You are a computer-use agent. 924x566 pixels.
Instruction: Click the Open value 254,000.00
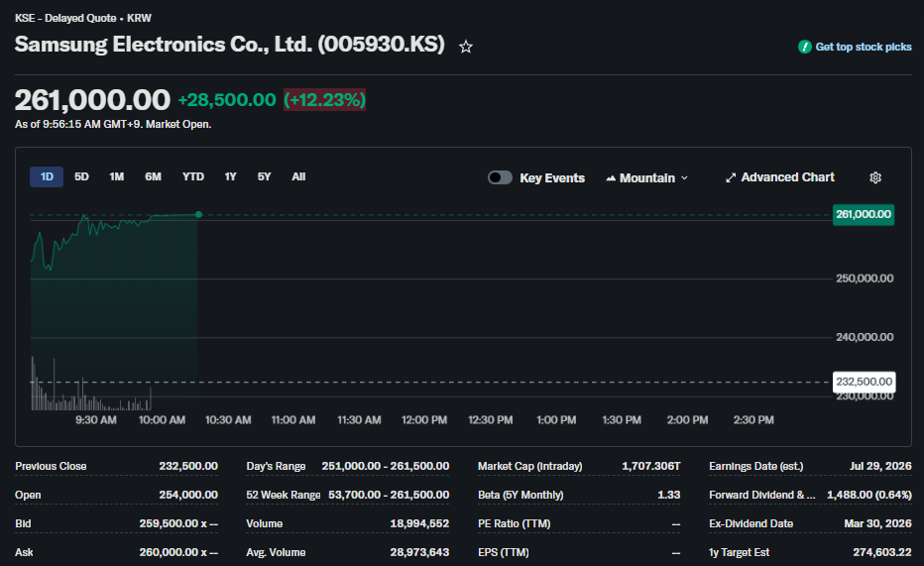[x=188, y=495]
